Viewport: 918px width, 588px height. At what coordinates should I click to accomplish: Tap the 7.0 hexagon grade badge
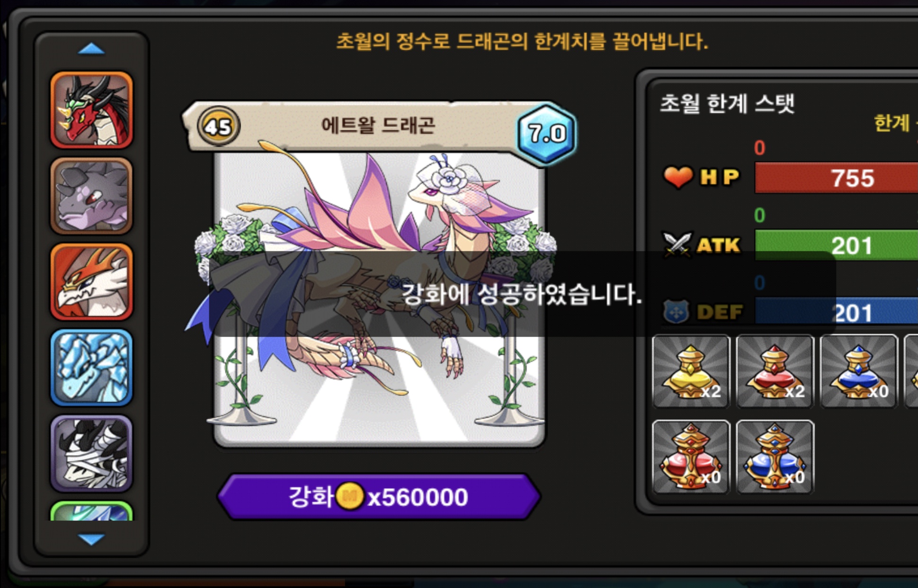547,133
